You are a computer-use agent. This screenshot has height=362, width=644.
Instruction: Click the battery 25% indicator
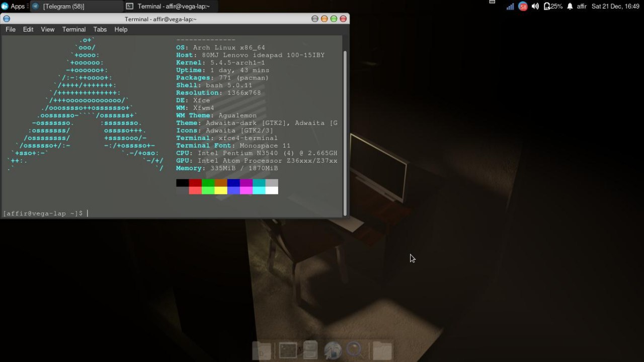point(553,7)
